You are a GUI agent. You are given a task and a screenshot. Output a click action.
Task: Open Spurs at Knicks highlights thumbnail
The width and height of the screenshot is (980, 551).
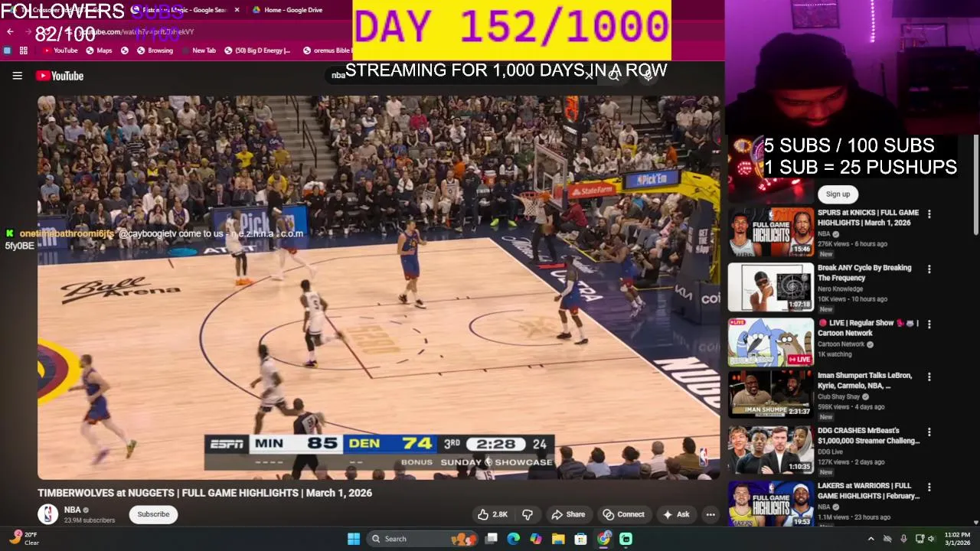770,232
